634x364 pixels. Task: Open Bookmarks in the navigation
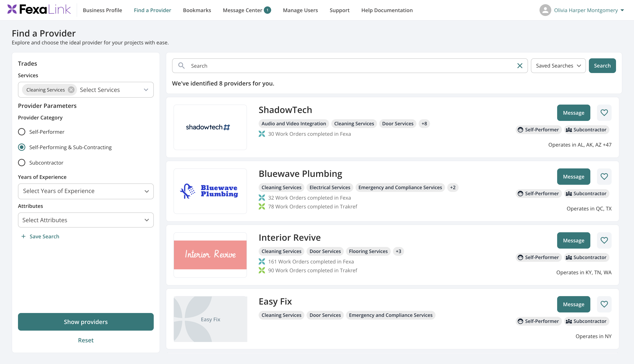197,10
